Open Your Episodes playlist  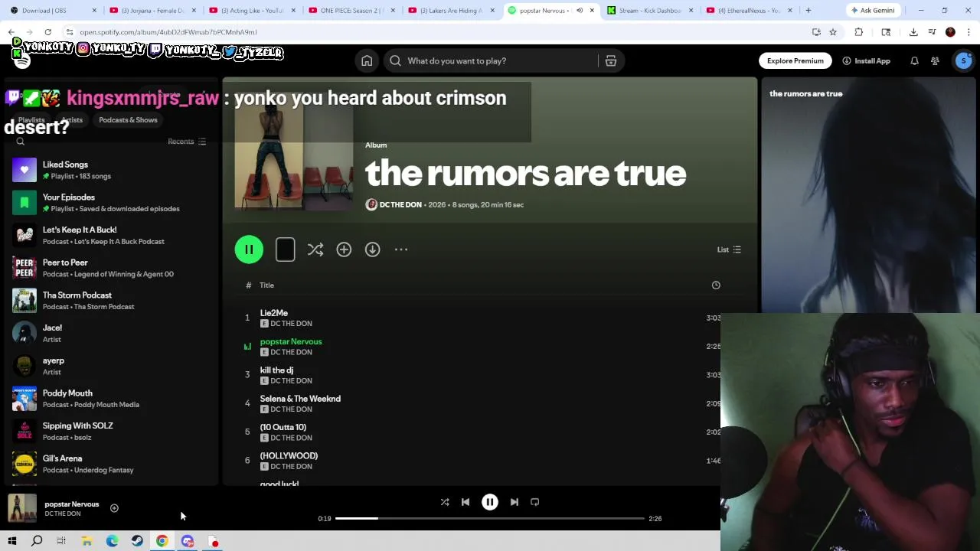[x=112, y=202]
